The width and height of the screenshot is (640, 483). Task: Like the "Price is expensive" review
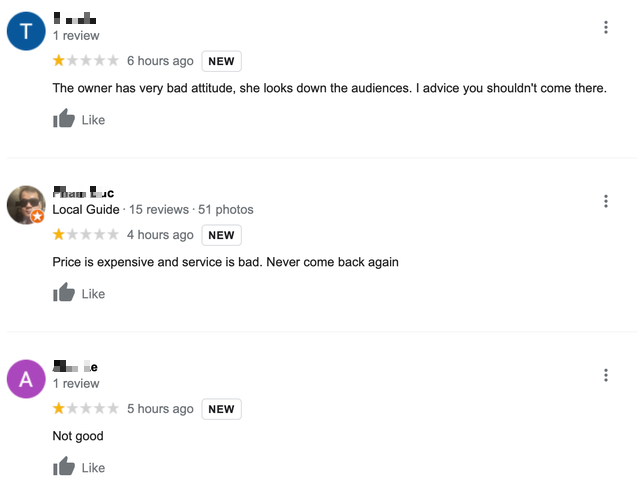pos(79,294)
